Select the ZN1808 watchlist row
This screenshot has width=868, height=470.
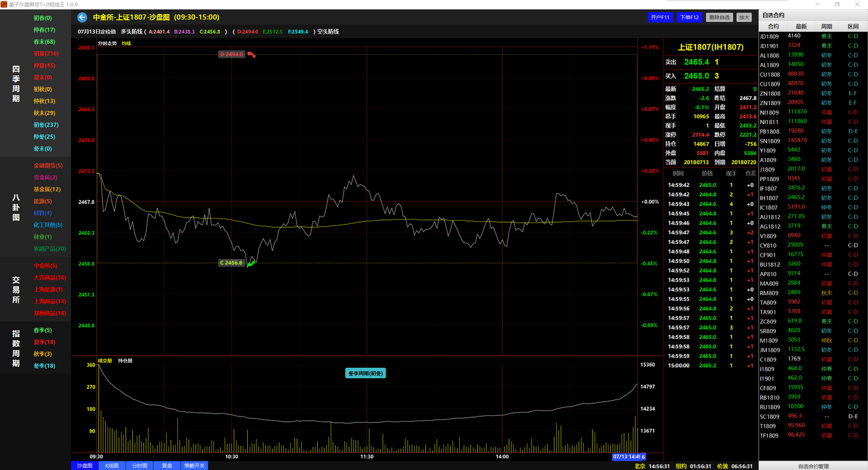(x=813, y=93)
